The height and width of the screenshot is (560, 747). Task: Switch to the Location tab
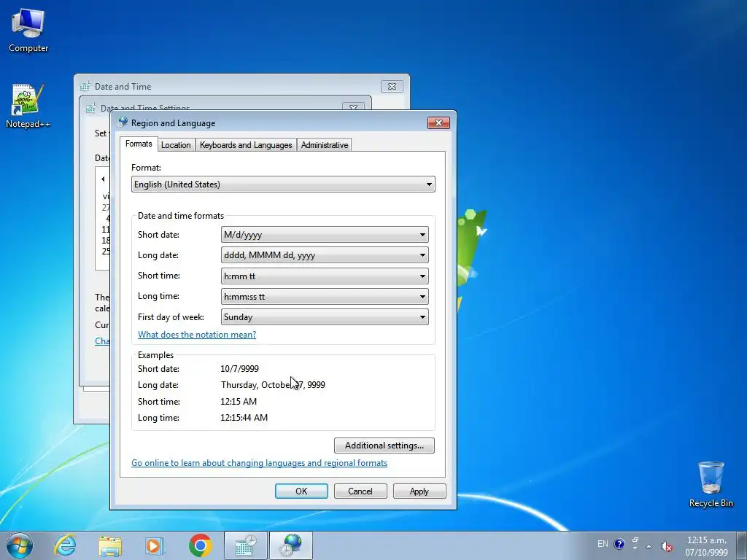pyautogui.click(x=176, y=145)
